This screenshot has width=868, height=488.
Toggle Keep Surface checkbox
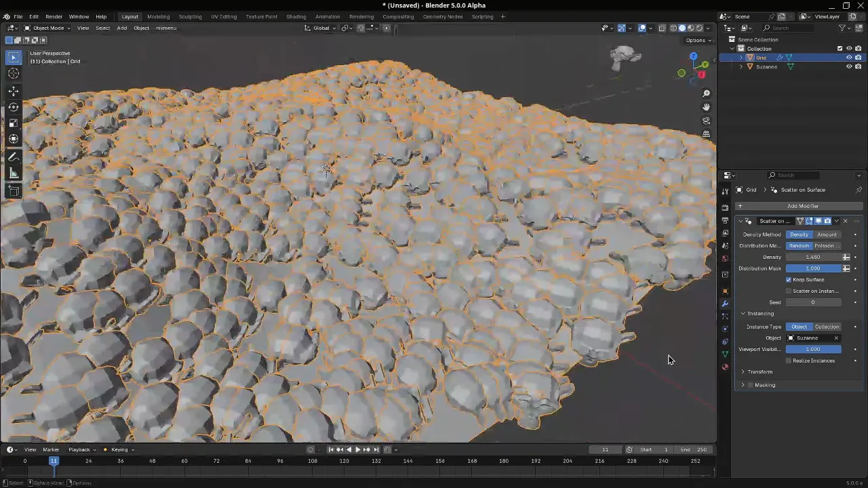[789, 280]
